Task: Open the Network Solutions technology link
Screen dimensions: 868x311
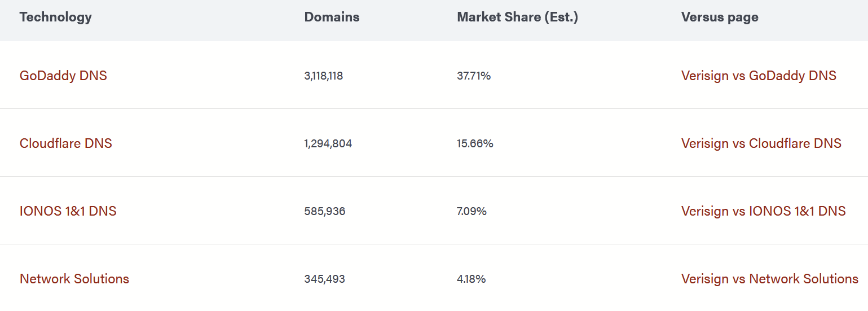Action: [x=74, y=279]
